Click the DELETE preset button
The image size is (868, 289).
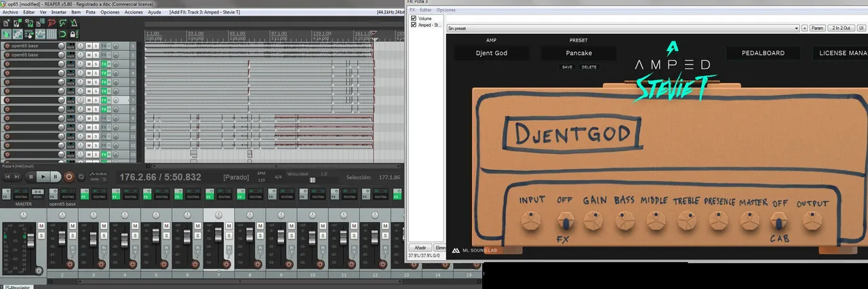589,67
